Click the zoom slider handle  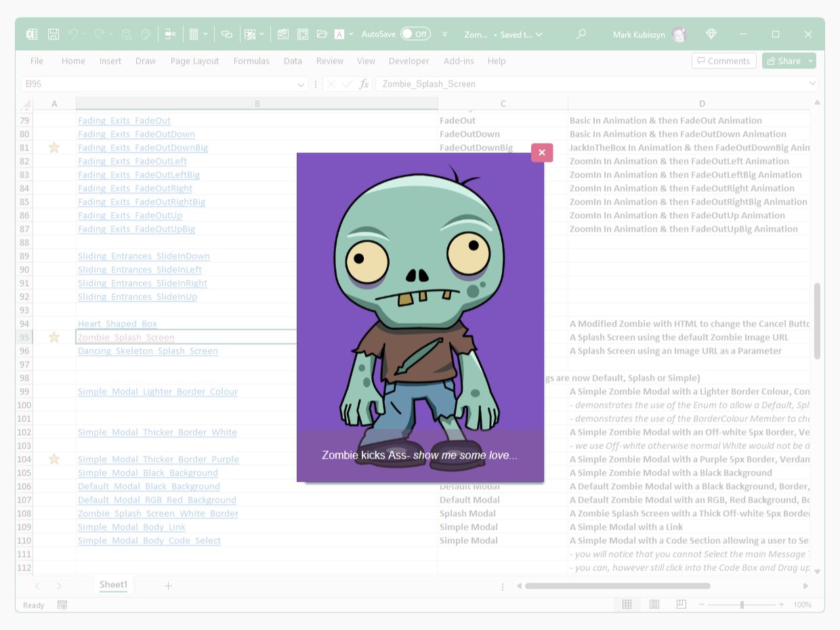point(742,604)
